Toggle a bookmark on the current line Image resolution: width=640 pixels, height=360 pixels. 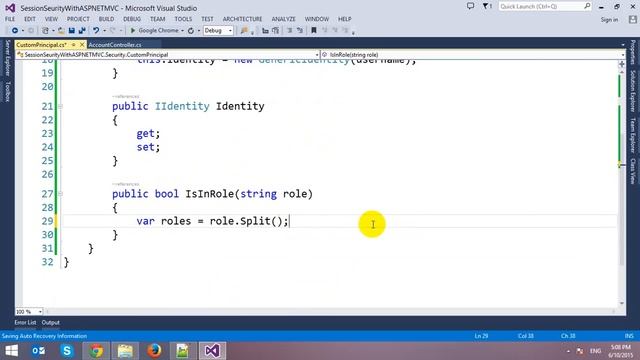coord(314,31)
